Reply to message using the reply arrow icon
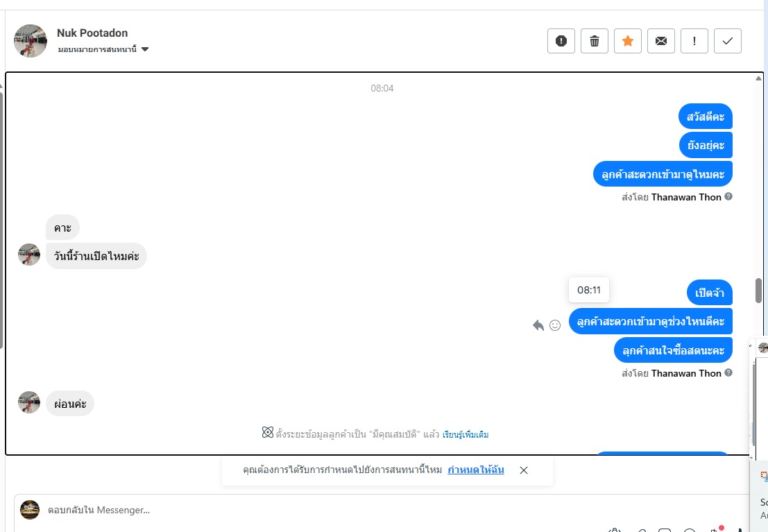 click(x=538, y=325)
